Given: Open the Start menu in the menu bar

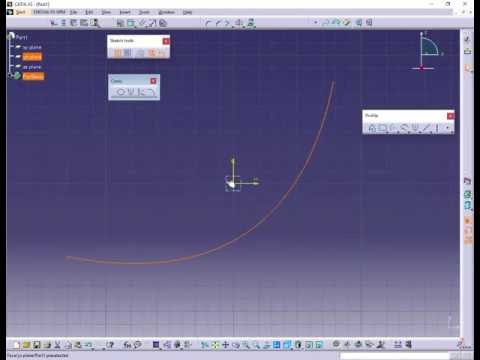Looking at the screenshot, I should tap(20, 12).
